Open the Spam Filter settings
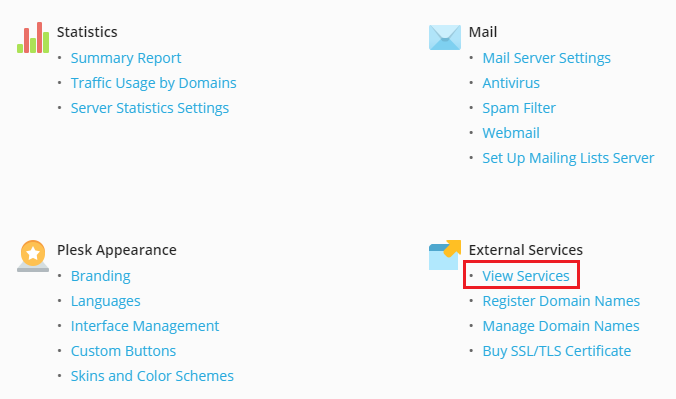Viewport: 676px width, 399px height. click(x=519, y=108)
